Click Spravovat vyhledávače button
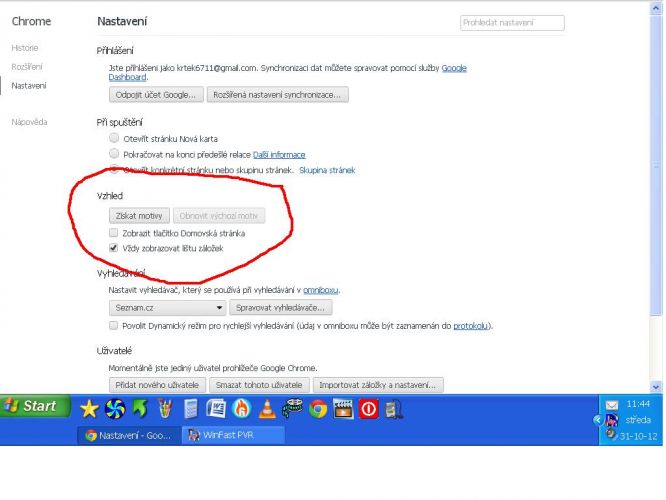The height and width of the screenshot is (500, 666). click(280, 308)
